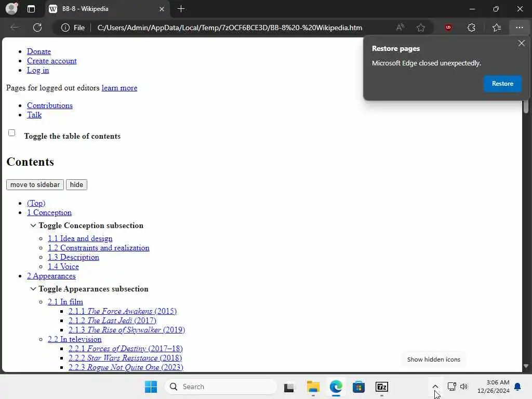Image resolution: width=532 pixels, height=399 pixels.
Task: Go to 2 Appearances section
Action: [x=51, y=276]
